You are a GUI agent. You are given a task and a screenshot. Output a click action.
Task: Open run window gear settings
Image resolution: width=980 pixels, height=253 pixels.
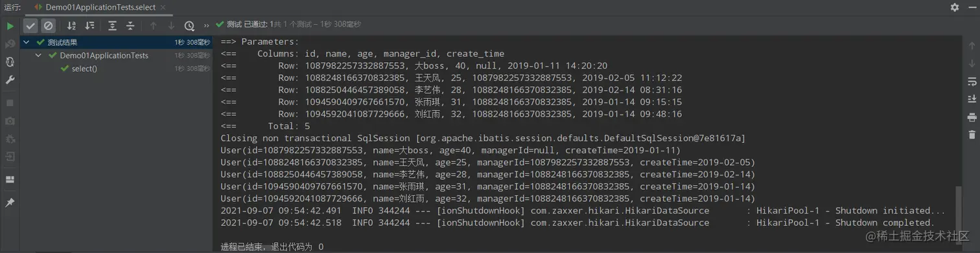click(955, 7)
